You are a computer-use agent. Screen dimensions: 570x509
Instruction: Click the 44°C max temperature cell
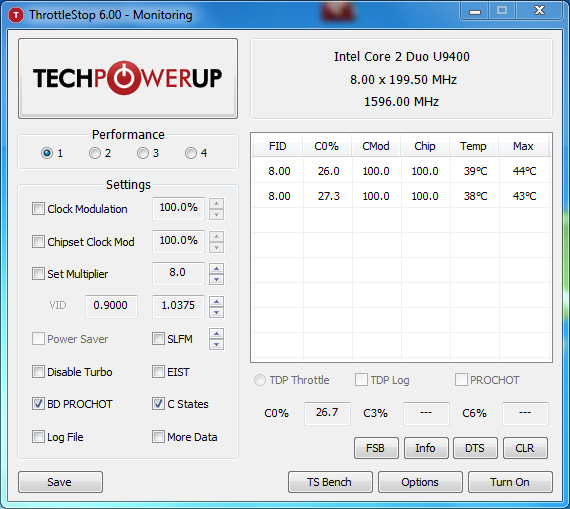(x=525, y=171)
